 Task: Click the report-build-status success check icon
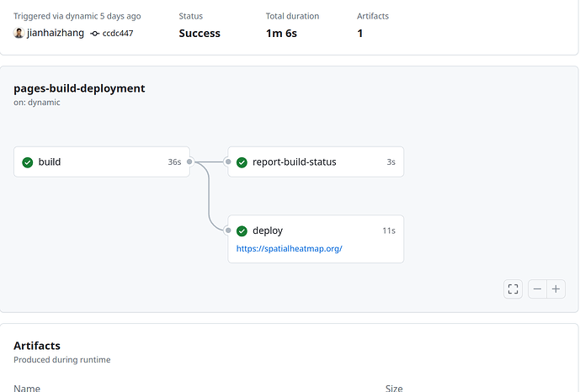(x=242, y=162)
